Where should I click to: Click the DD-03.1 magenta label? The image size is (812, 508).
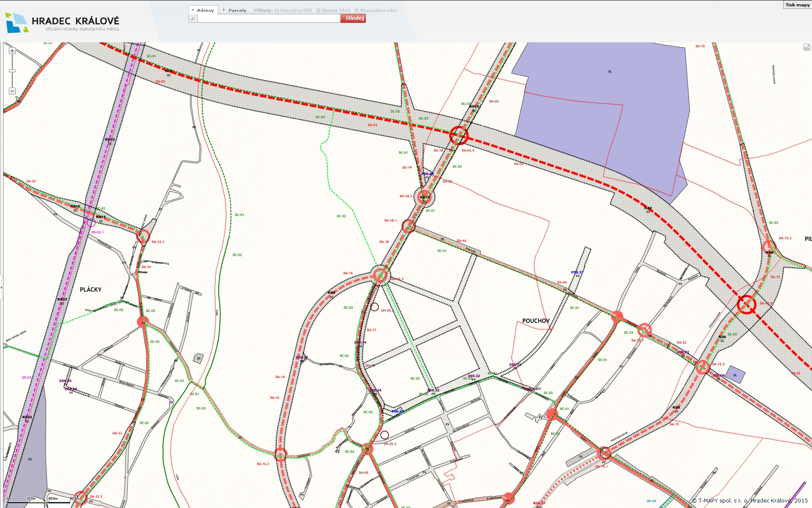[97, 232]
